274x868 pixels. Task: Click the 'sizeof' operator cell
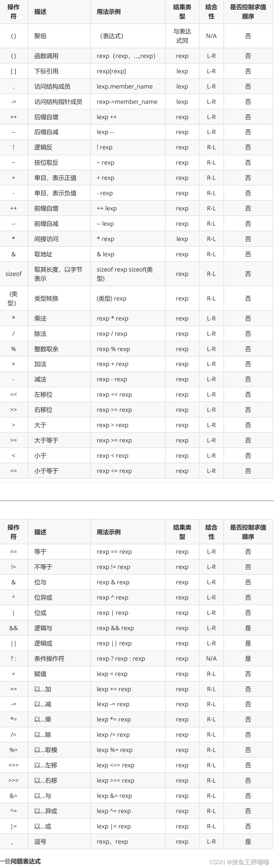(13, 274)
